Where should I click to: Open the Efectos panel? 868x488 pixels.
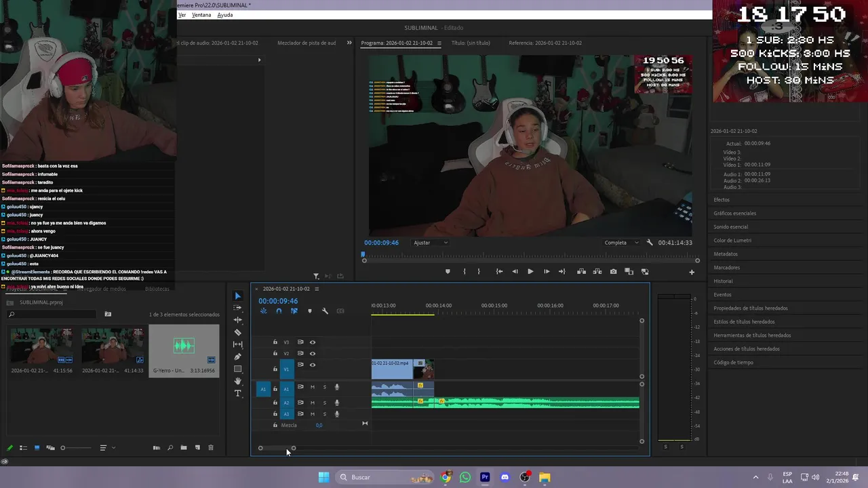(722, 200)
